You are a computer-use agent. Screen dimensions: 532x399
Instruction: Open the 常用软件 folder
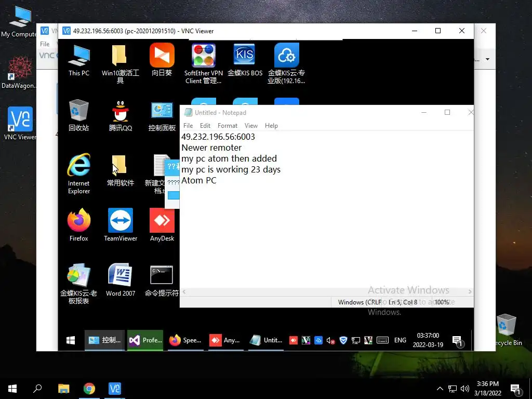click(120, 170)
